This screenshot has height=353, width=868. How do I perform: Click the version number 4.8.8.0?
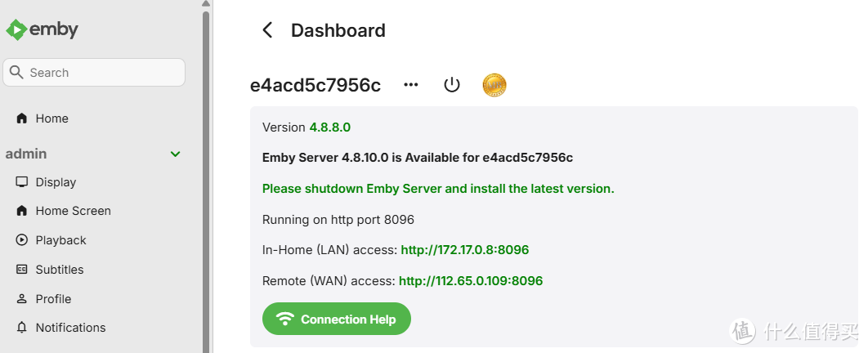click(x=330, y=127)
